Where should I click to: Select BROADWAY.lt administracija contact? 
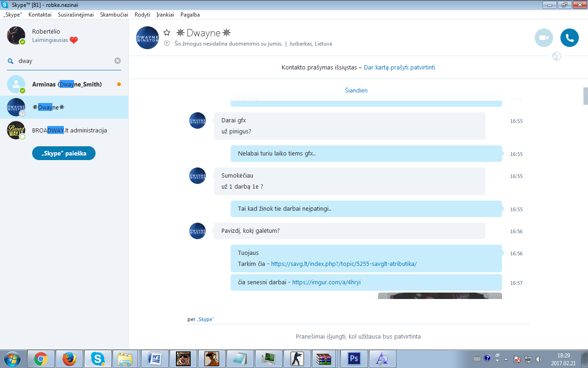(x=64, y=130)
